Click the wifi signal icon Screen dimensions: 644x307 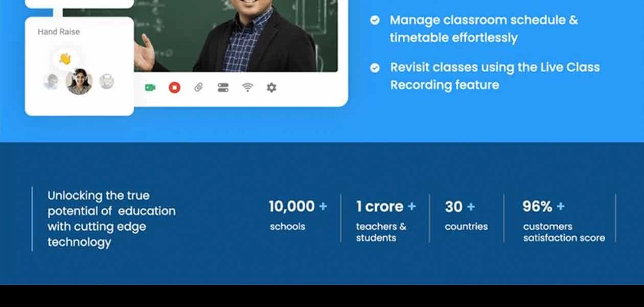point(248,87)
